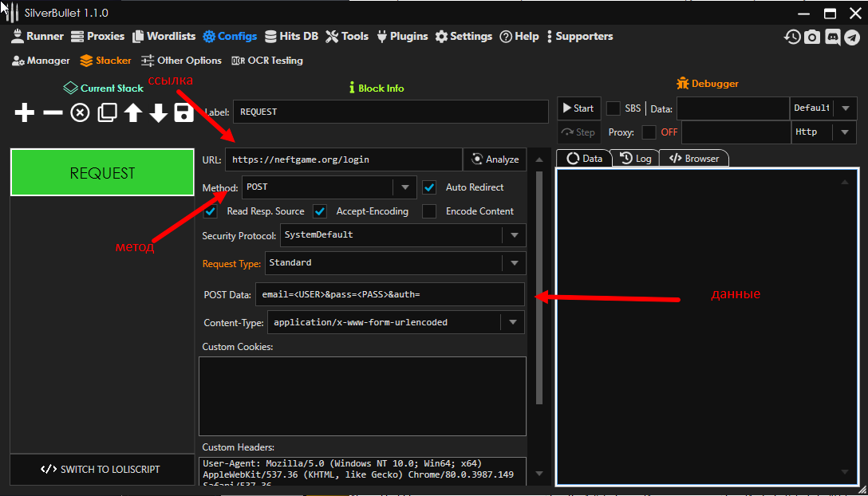Click the URL input field
The width and height of the screenshot is (868, 496).
pyautogui.click(x=344, y=159)
